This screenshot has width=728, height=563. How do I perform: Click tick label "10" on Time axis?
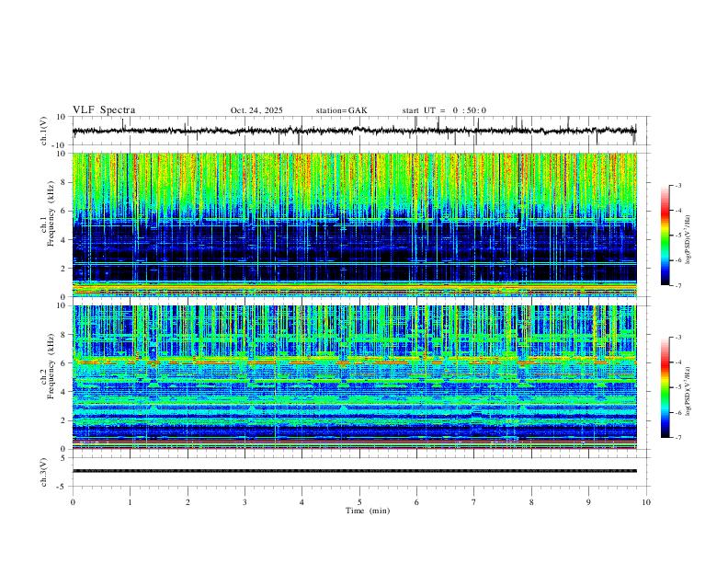click(646, 502)
